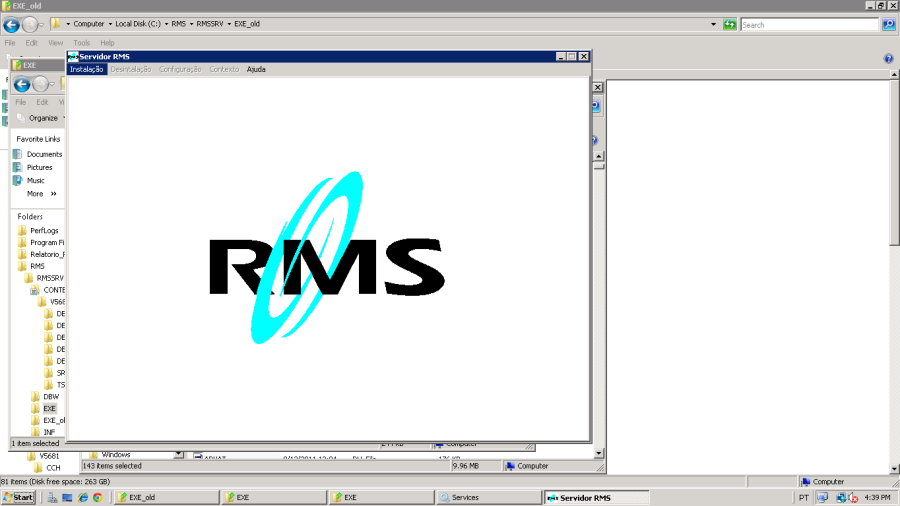Click Computer in the breadcrumb path

(x=89, y=24)
